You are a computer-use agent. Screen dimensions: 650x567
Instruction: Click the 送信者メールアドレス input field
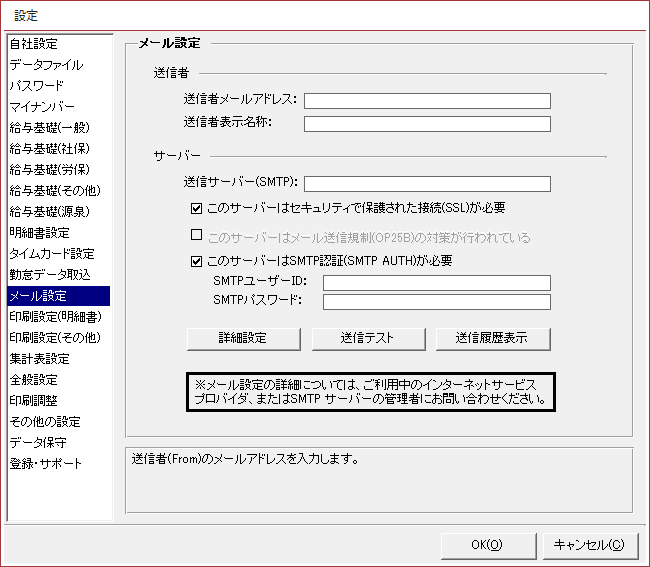click(x=427, y=100)
